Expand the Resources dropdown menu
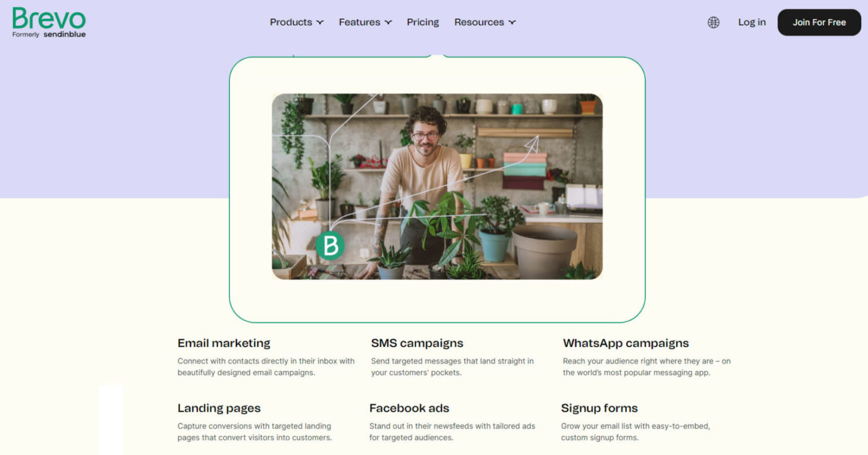 point(485,22)
